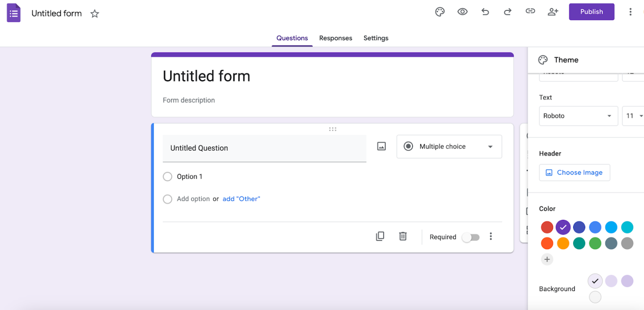Open the Multiple choice question type dropdown
The image size is (644, 310).
pyautogui.click(x=449, y=146)
